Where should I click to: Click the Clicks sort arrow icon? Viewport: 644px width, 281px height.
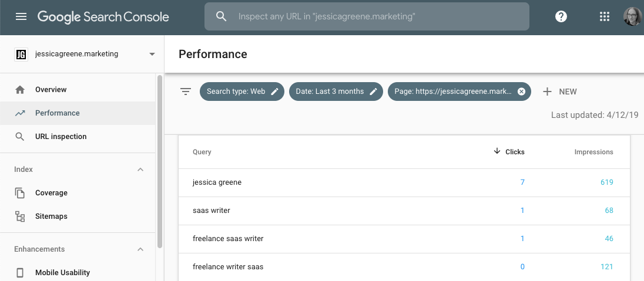click(x=497, y=151)
